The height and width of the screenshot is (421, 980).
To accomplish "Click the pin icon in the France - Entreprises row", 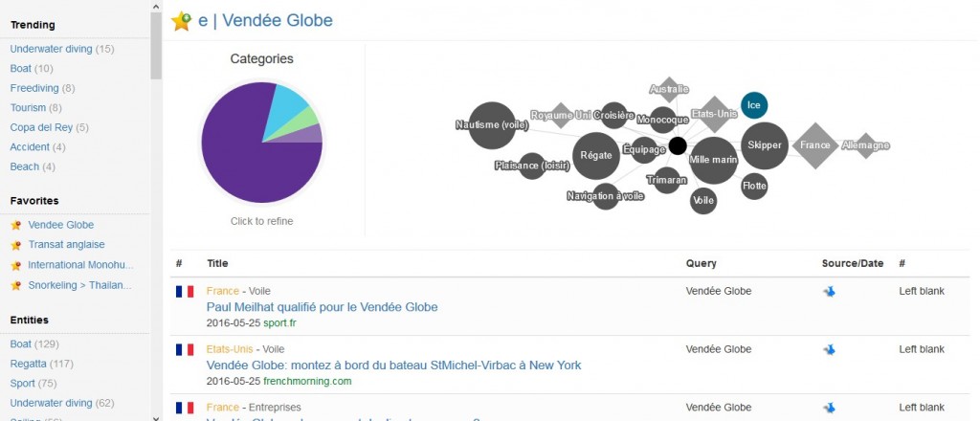I will pos(830,408).
